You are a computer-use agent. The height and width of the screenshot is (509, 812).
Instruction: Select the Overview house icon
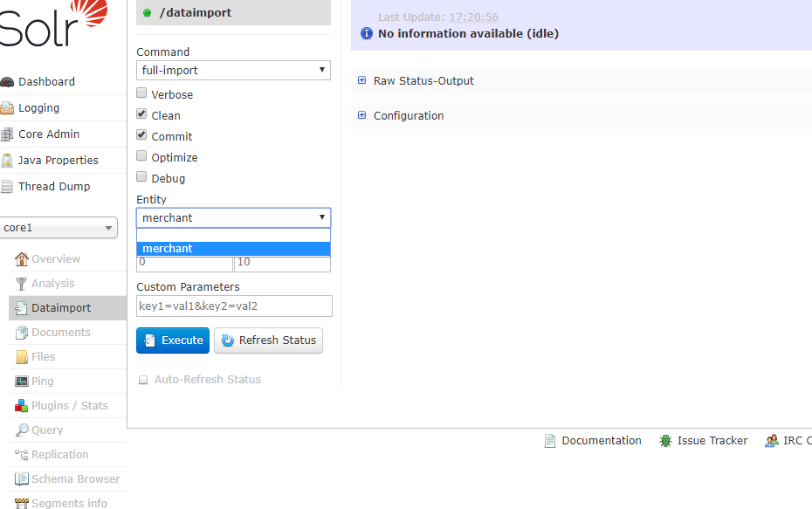pyautogui.click(x=21, y=259)
